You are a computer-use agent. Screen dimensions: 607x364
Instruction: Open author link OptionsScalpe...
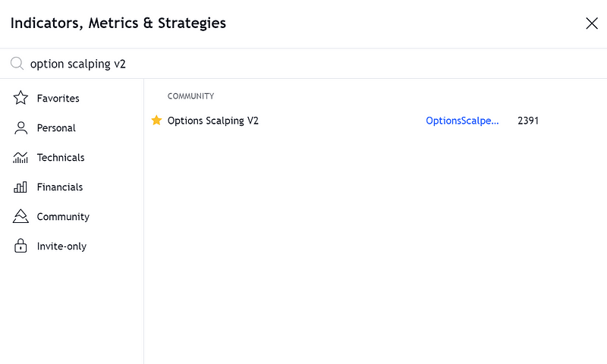pos(462,121)
